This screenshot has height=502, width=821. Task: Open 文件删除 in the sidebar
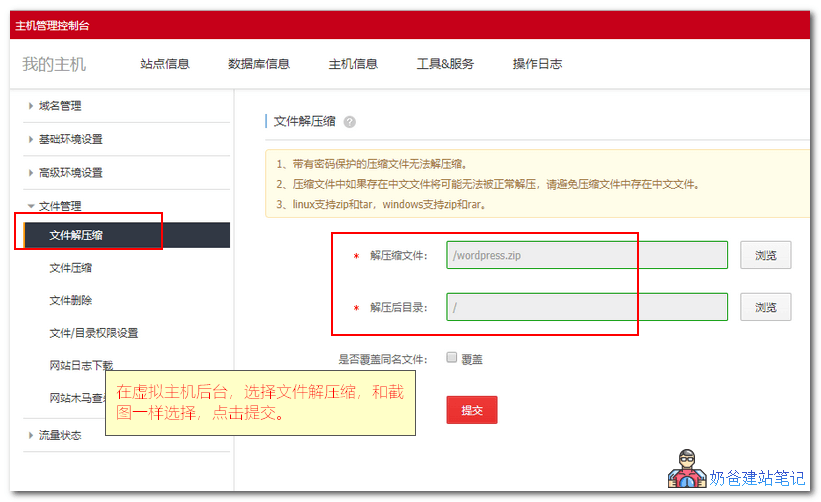coord(71,300)
